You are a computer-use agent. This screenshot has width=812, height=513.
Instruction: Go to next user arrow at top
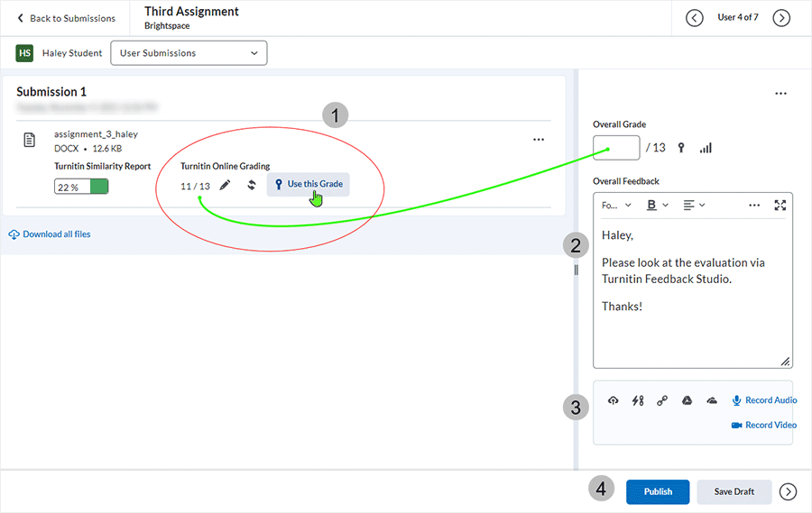click(781, 18)
